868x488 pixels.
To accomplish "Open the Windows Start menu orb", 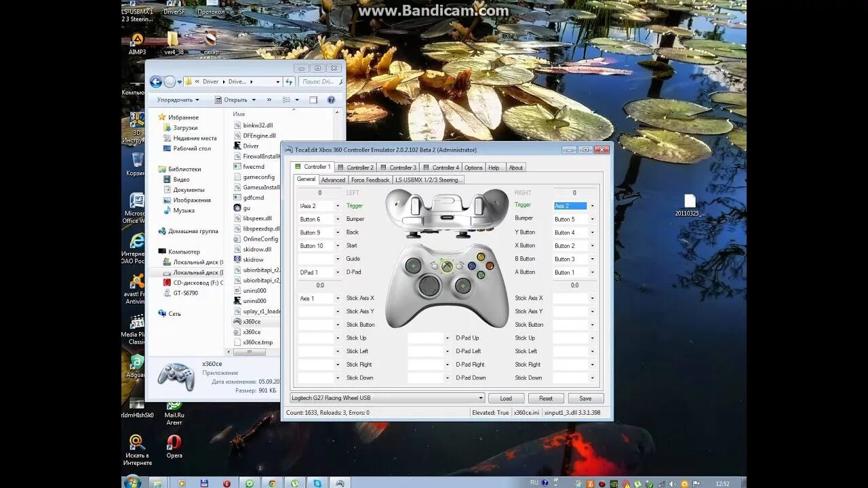I will (x=132, y=483).
